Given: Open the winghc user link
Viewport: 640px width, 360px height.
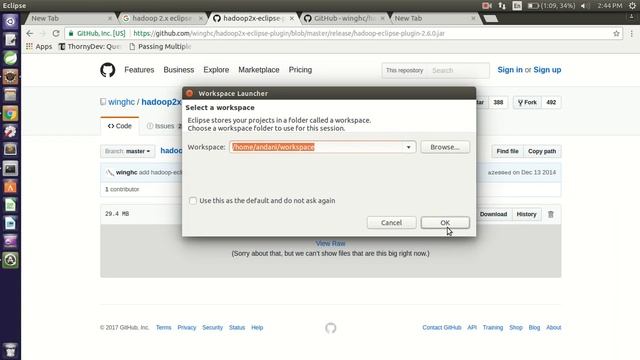Looking at the screenshot, I should tap(121, 102).
